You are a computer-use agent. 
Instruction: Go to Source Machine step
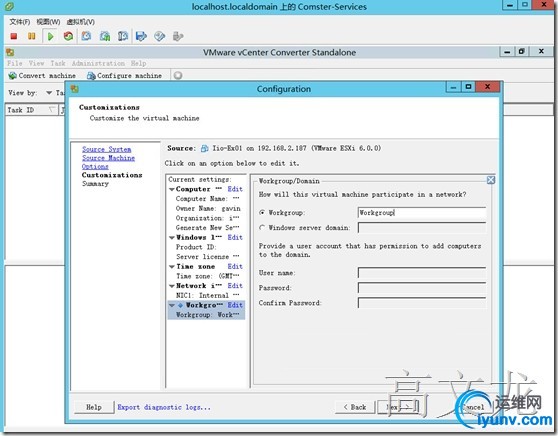pyautogui.click(x=109, y=158)
